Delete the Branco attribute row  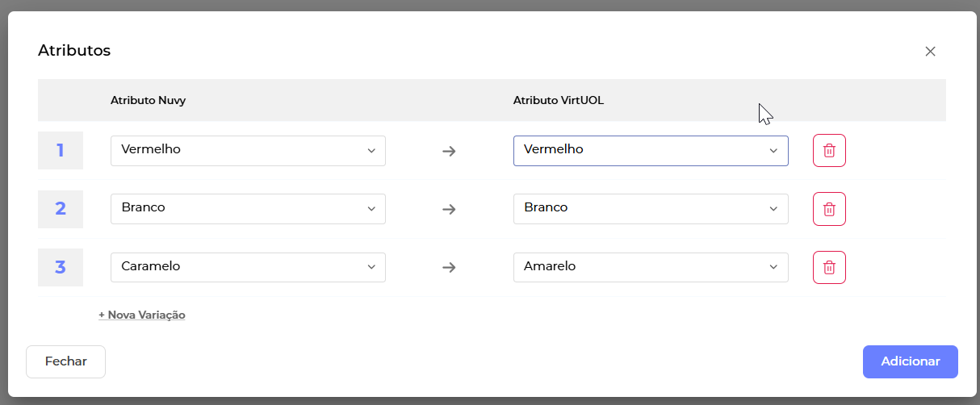pos(829,209)
